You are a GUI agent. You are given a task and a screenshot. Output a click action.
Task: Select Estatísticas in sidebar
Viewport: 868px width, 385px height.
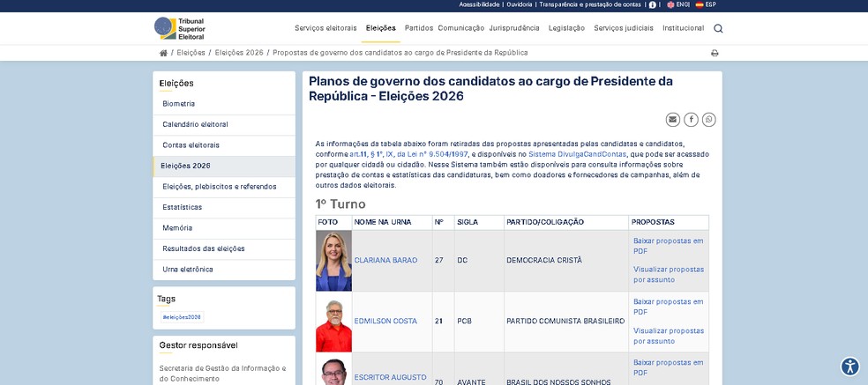(224, 207)
